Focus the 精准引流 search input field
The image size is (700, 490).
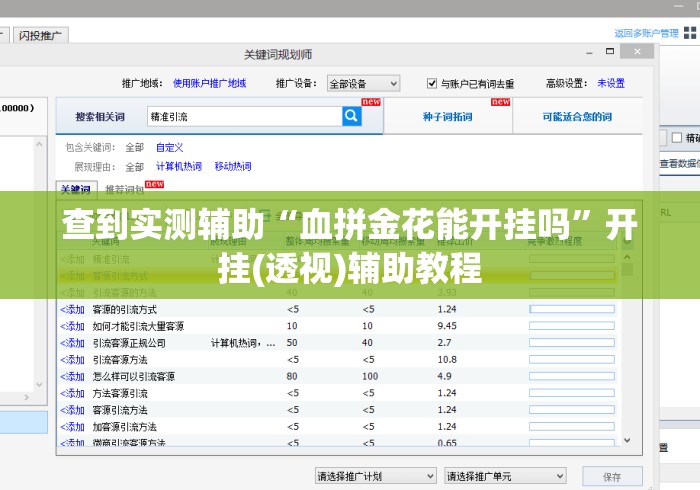point(245,116)
